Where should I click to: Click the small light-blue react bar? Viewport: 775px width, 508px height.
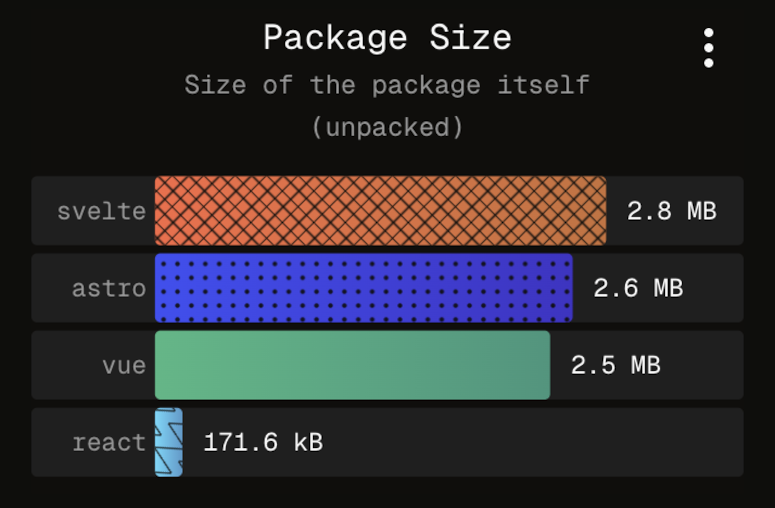168,442
